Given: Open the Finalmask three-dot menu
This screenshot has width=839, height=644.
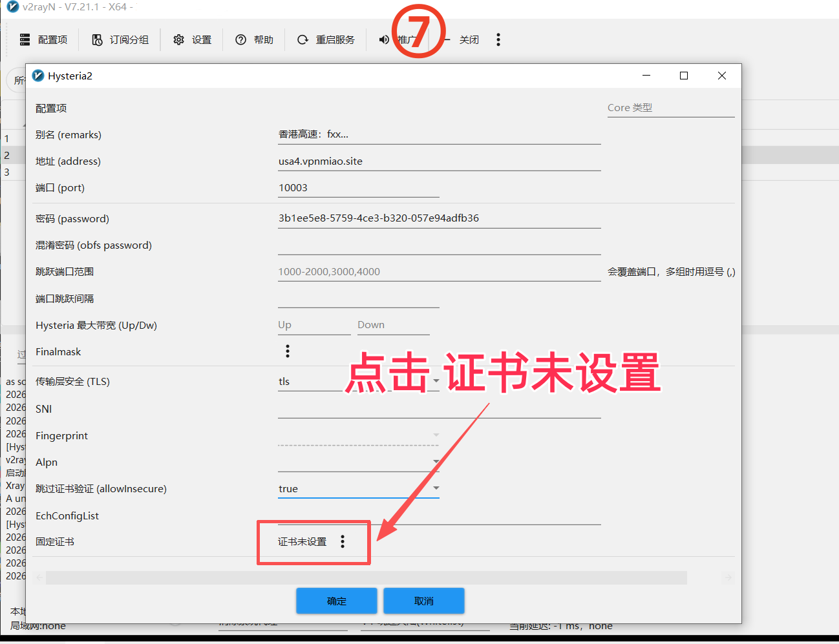Looking at the screenshot, I should (x=288, y=351).
